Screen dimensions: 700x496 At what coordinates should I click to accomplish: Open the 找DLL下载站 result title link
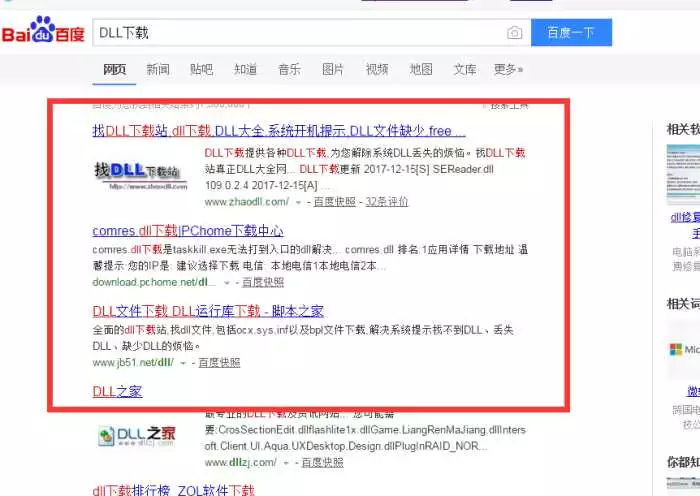[x=279, y=131]
